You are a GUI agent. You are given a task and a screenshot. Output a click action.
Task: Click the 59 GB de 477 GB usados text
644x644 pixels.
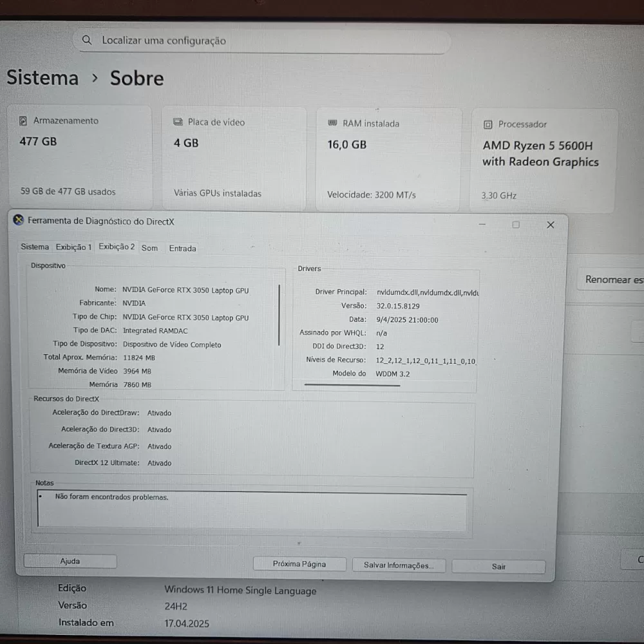[68, 191]
